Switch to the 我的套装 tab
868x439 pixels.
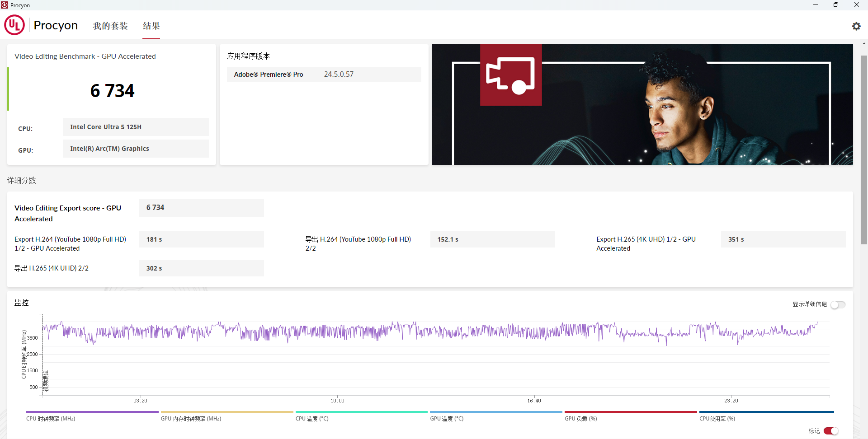click(x=110, y=26)
